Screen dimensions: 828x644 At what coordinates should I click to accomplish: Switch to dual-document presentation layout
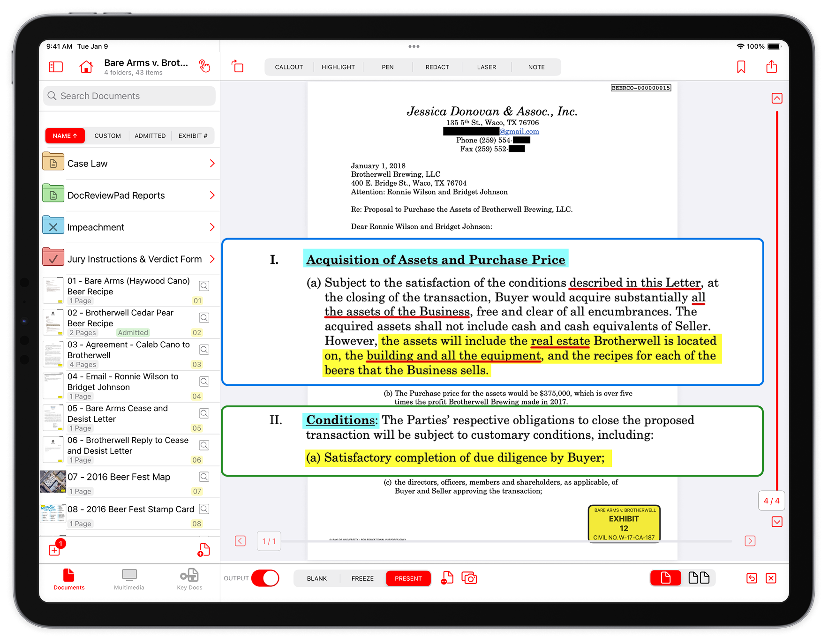point(700,578)
